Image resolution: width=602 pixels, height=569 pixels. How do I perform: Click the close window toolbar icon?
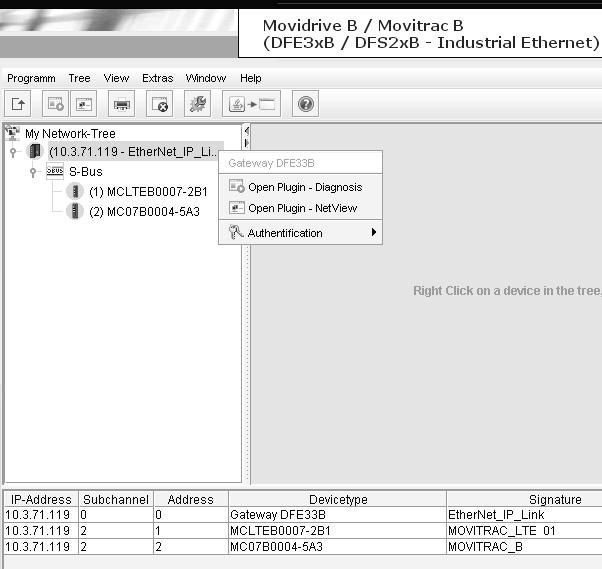pyautogui.click(x=159, y=104)
